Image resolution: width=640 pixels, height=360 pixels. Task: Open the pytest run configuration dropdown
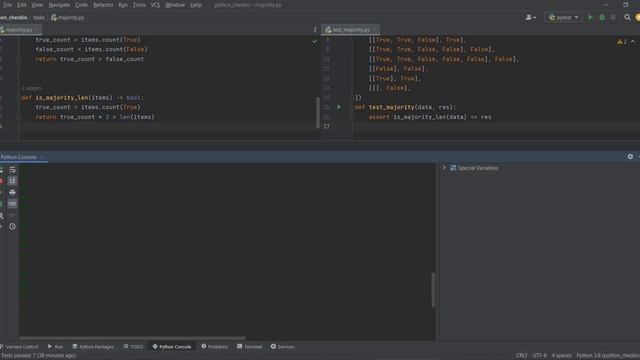(x=563, y=18)
